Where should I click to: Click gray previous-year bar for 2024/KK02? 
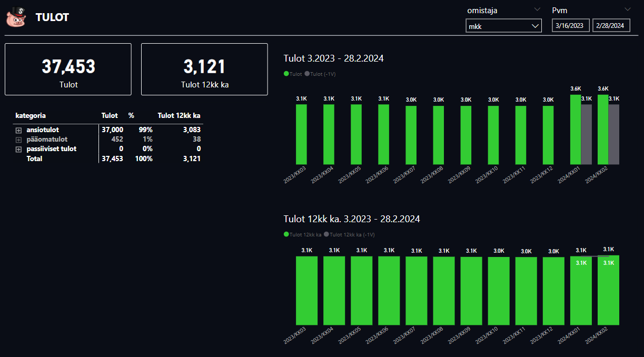613,134
